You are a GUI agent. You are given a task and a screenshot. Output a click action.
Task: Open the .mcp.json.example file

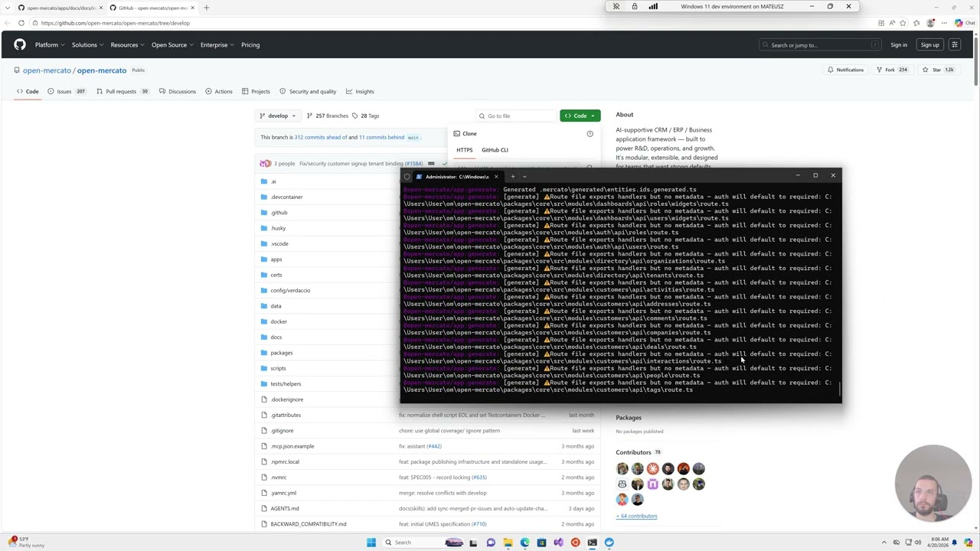click(292, 446)
